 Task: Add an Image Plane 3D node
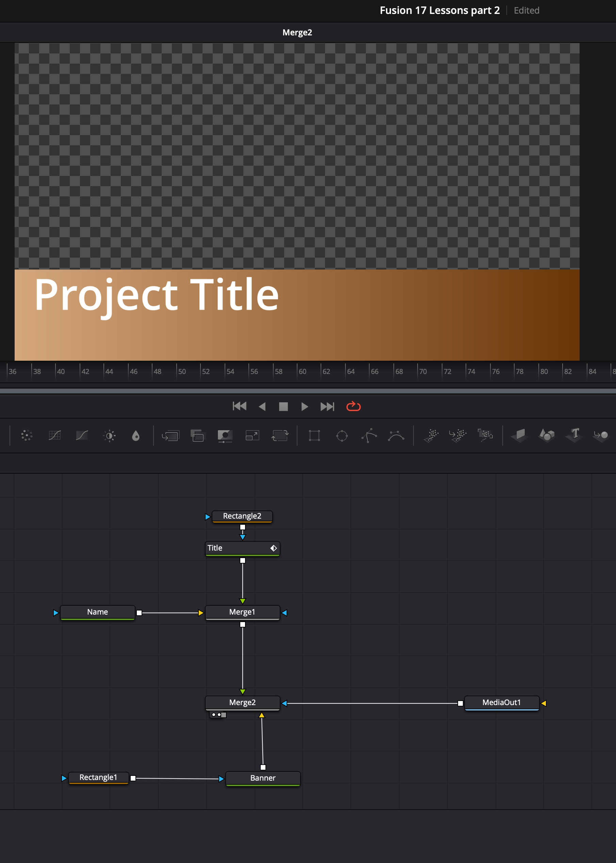tap(520, 435)
